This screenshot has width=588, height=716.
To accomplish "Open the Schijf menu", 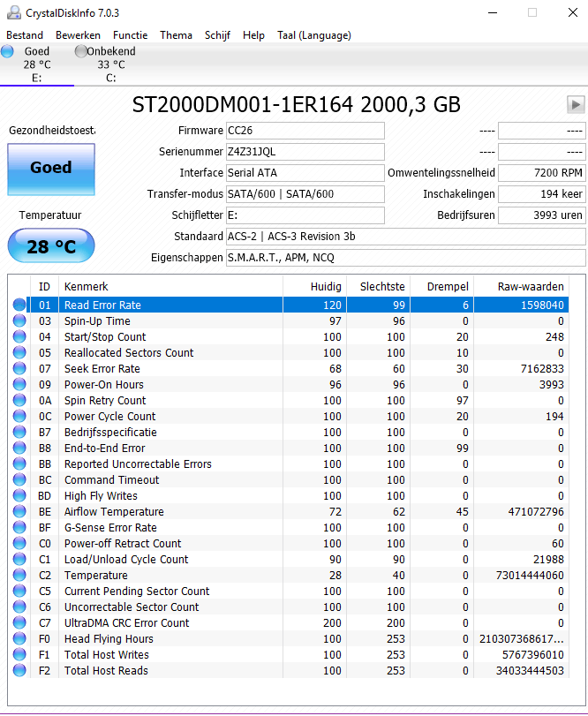I will click(217, 35).
